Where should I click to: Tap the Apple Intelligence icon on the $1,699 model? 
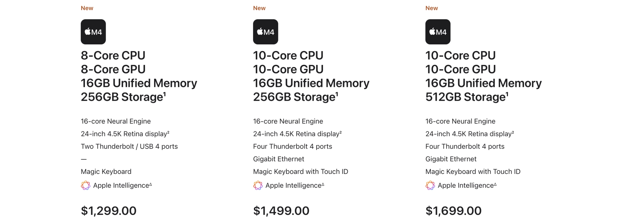click(430, 186)
